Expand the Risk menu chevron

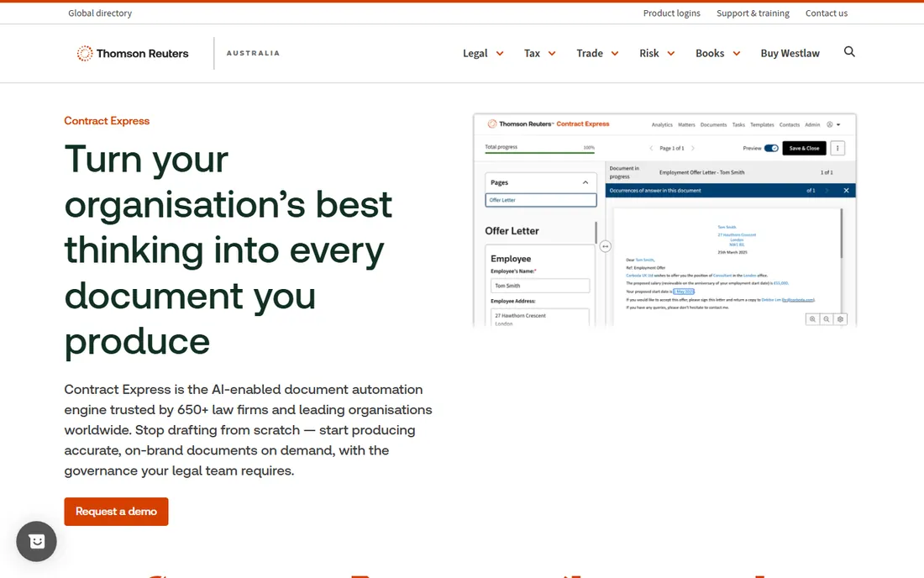670,54
